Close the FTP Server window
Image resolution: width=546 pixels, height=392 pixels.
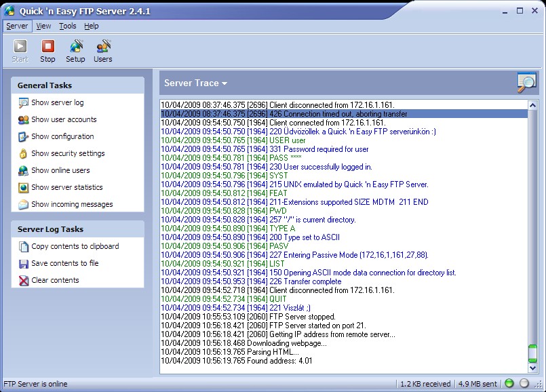(535, 11)
